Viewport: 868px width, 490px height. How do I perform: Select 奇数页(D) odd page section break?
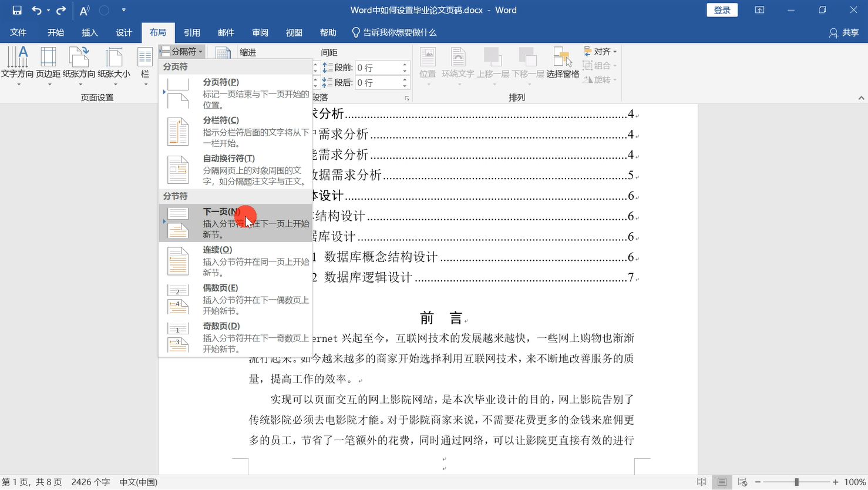[235, 337]
